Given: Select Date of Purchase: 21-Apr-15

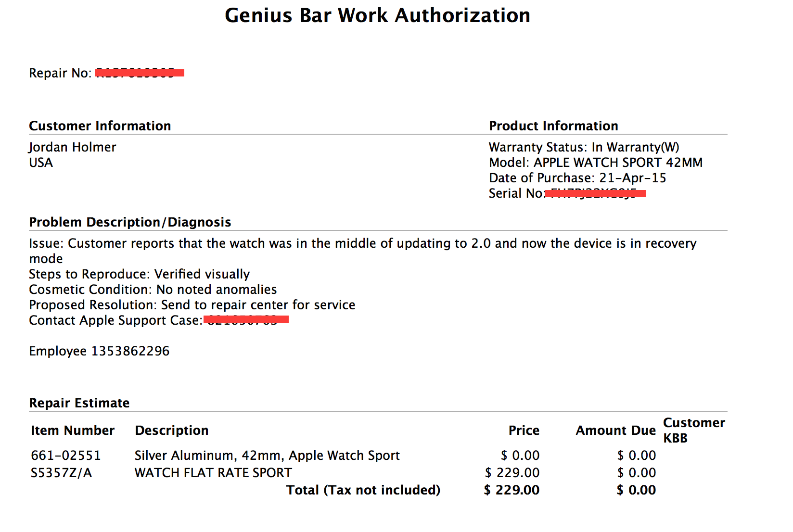Looking at the screenshot, I should click(577, 178).
